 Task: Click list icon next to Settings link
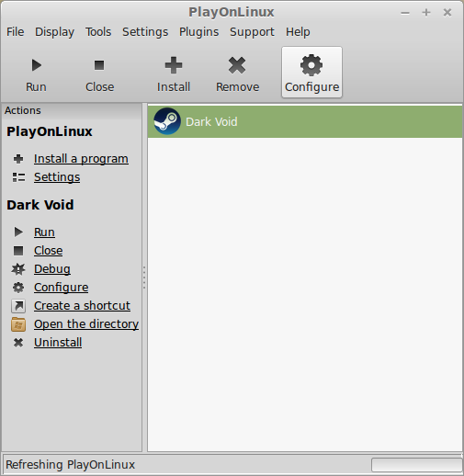pyautogui.click(x=18, y=177)
